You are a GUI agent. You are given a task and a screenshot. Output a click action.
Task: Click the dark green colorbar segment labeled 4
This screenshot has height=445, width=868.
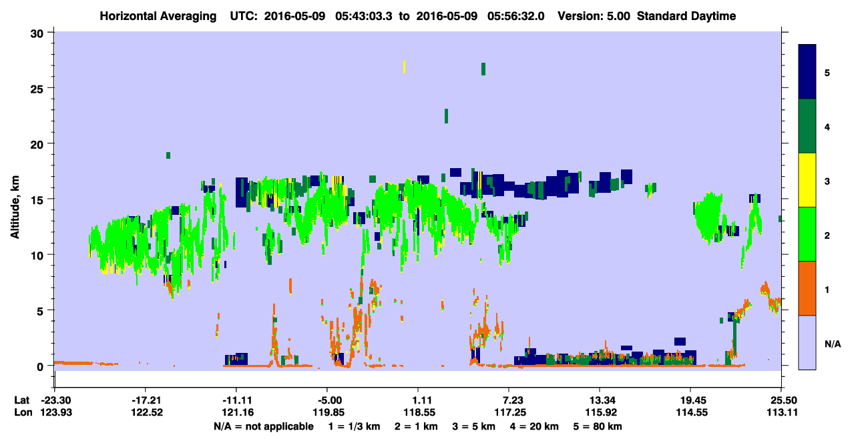coord(807,126)
